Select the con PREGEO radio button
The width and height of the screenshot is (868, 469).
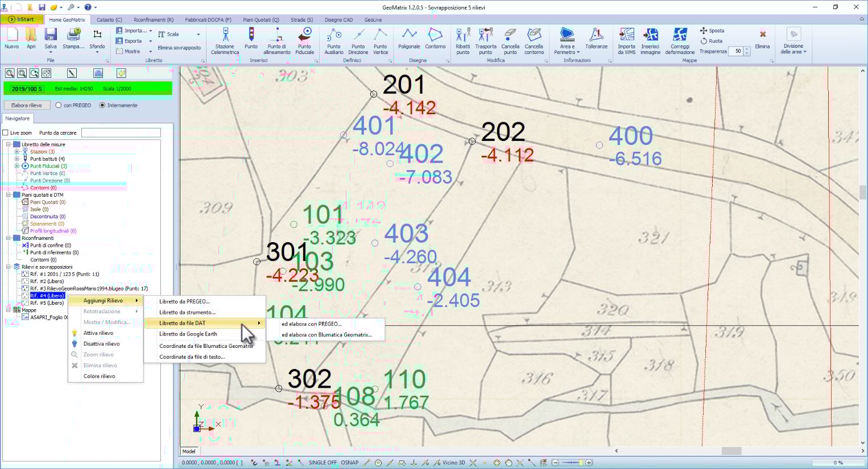click(57, 105)
